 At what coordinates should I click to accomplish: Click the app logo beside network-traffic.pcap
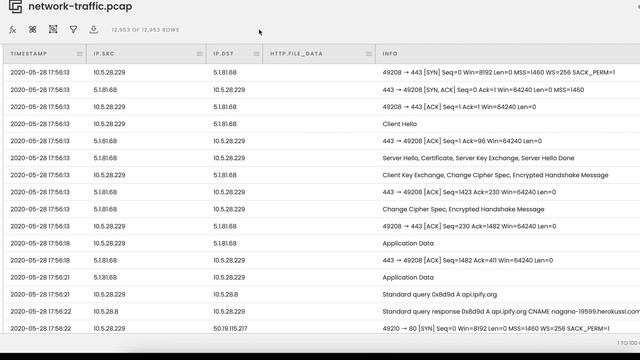[x=16, y=7]
